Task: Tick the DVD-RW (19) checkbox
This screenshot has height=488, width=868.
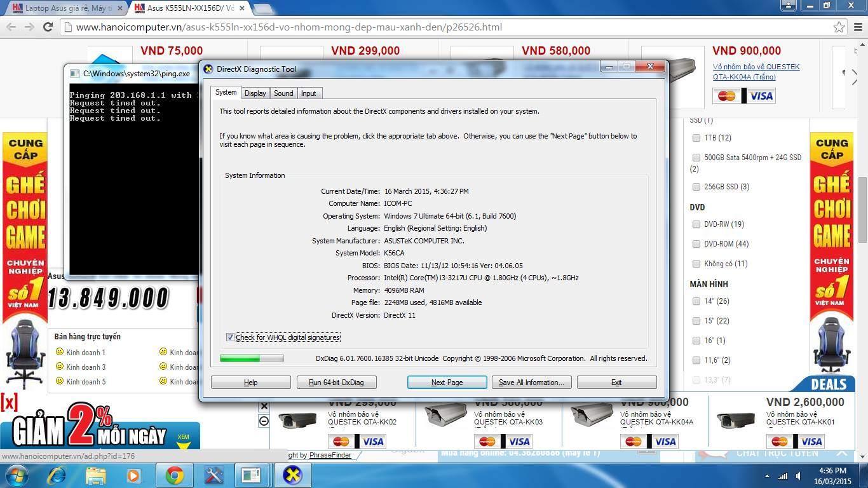Action: point(696,224)
